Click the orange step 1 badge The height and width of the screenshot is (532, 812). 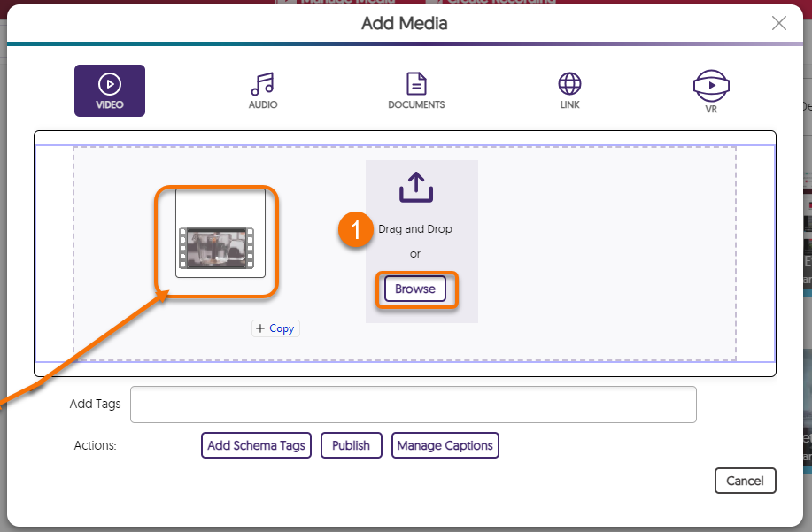click(356, 232)
